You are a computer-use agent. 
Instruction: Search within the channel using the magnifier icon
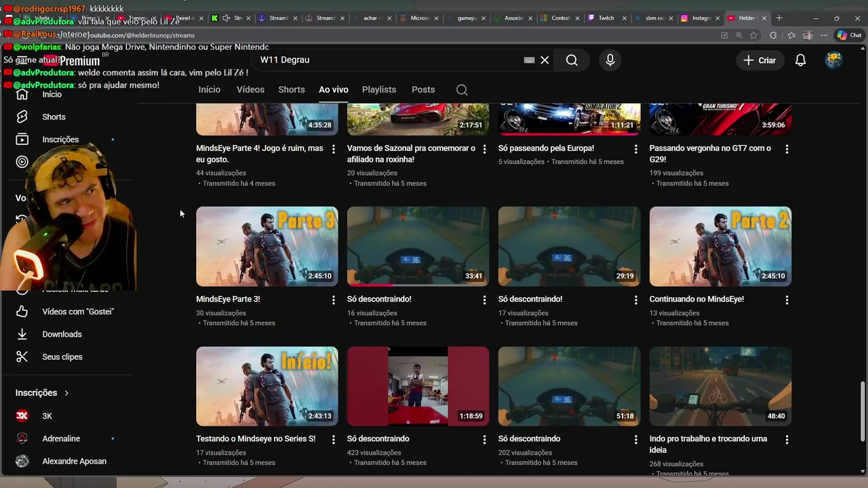[462, 89]
